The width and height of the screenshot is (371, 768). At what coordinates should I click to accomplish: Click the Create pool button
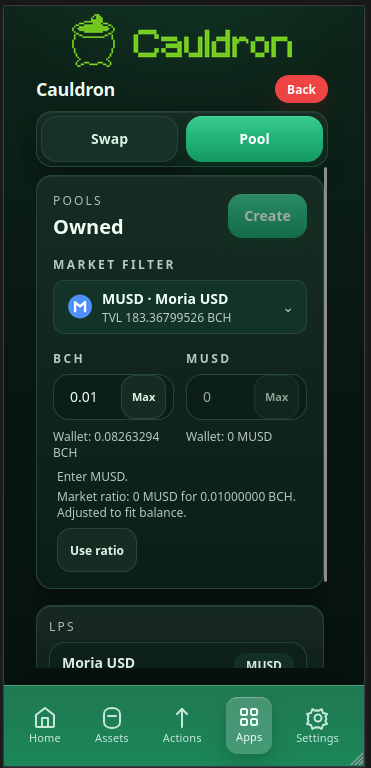point(267,216)
